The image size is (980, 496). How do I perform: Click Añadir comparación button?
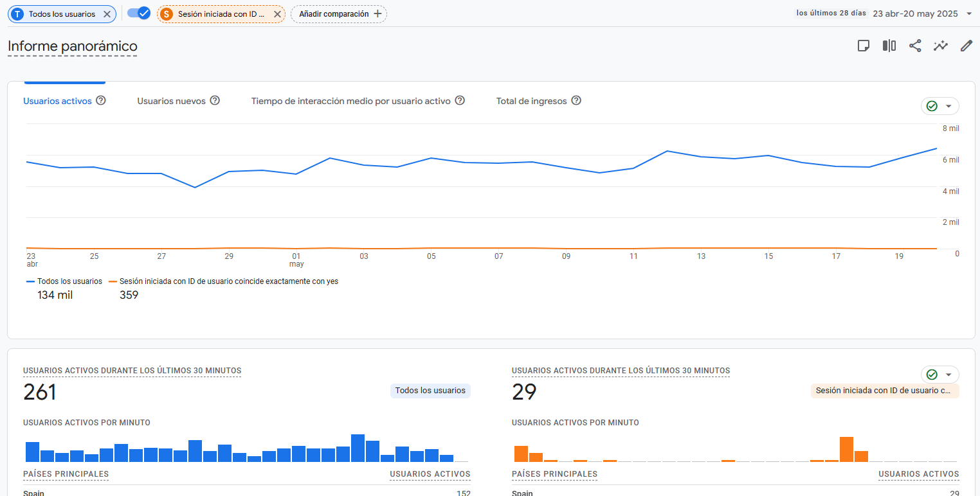(x=339, y=14)
